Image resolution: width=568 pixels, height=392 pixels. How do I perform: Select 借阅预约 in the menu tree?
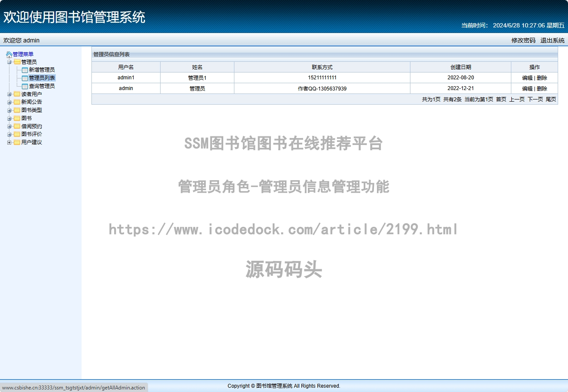[x=32, y=127]
